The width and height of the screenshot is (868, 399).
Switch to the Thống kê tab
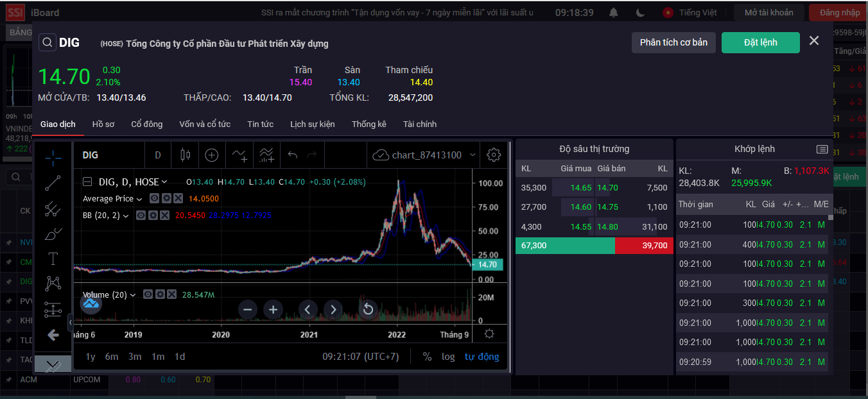pos(369,124)
